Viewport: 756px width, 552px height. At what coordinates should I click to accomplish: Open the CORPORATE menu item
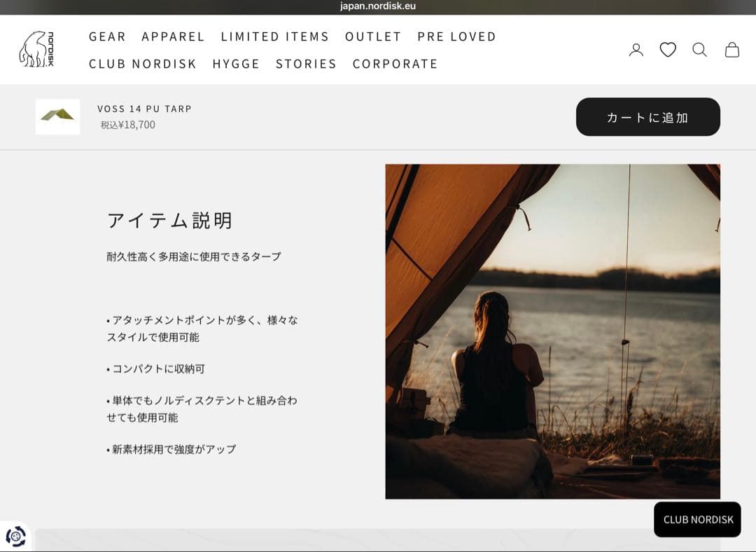395,64
